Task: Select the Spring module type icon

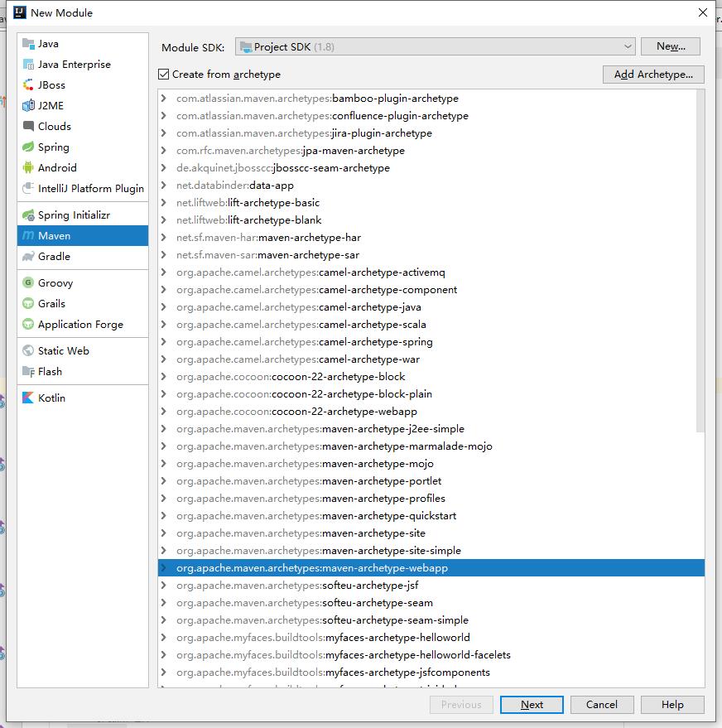Action: point(29,147)
